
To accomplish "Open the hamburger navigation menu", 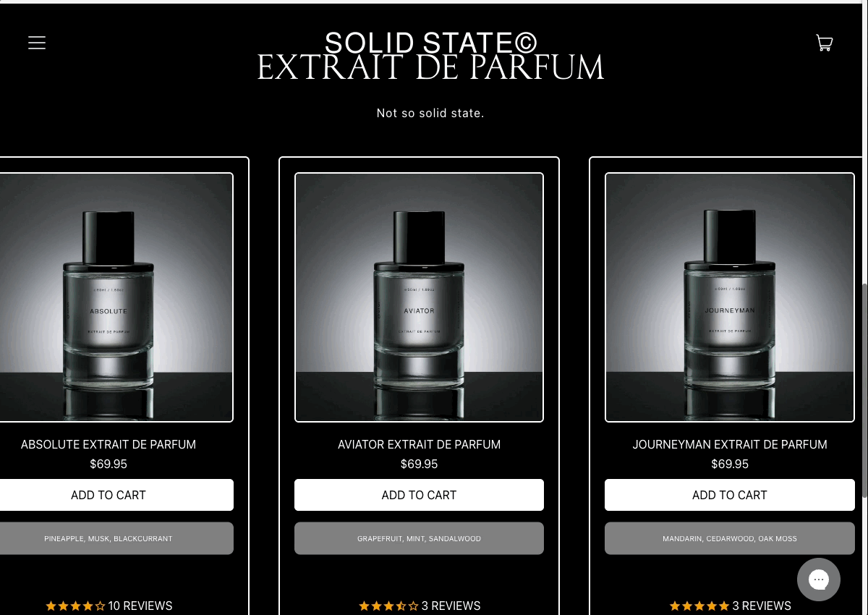I will [37, 43].
